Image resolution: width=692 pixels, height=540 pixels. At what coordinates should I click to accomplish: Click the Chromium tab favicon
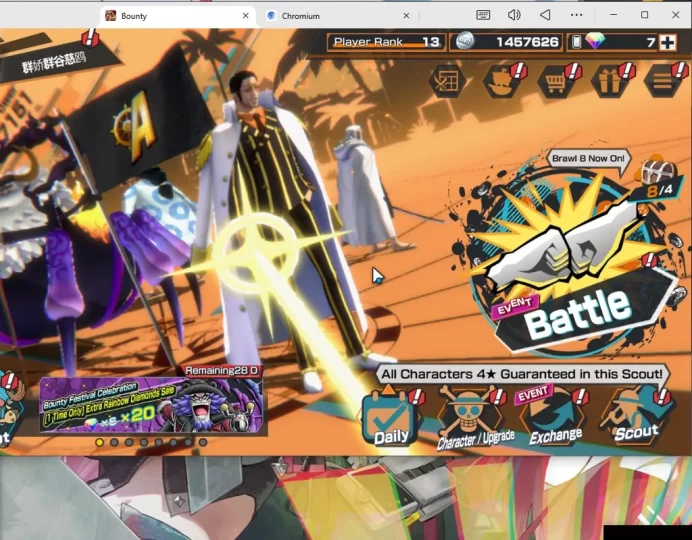271,16
